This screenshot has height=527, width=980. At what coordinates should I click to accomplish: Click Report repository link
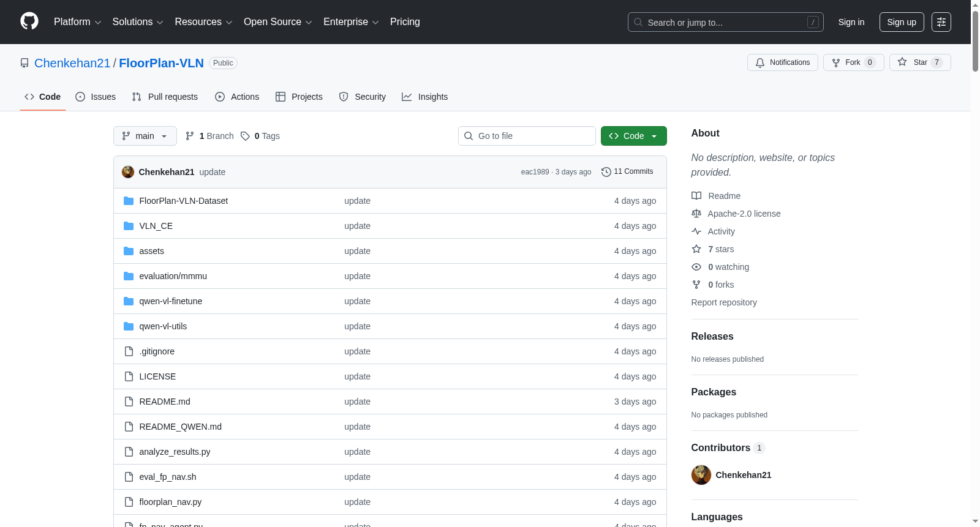click(x=724, y=302)
